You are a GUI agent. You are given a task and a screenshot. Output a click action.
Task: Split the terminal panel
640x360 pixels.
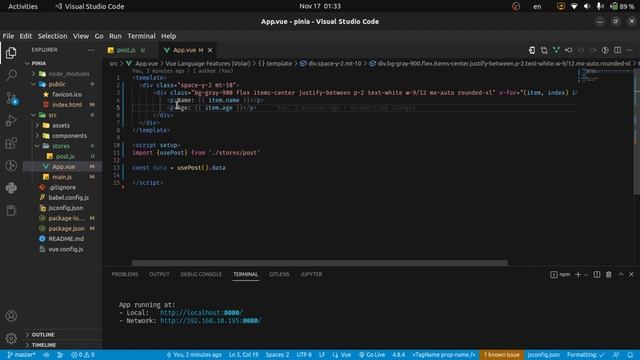coord(597,274)
